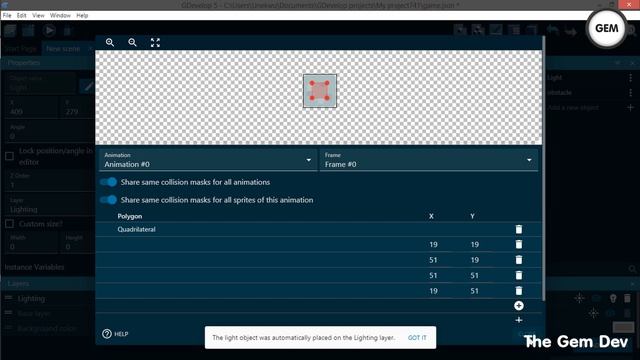640x360 pixels.
Task: Delete the vertex 51, 19 row
Action: (x=519, y=260)
